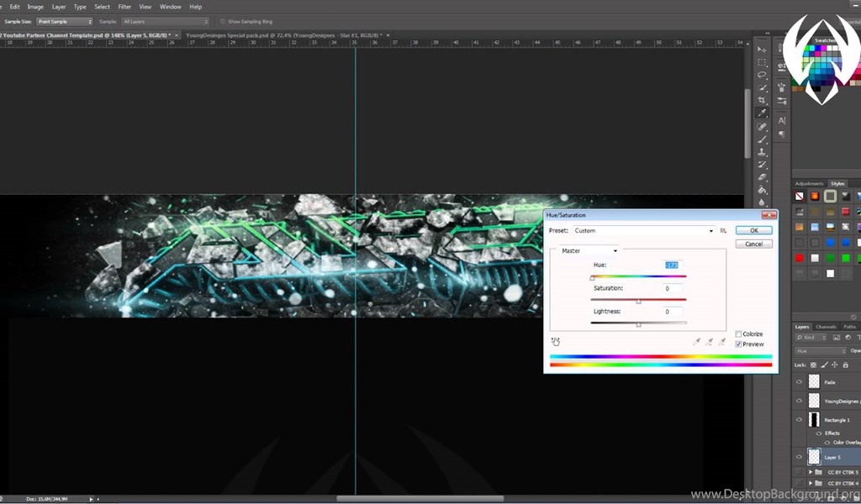Select the Blur tool
This screenshot has width=861, height=504.
(762, 202)
